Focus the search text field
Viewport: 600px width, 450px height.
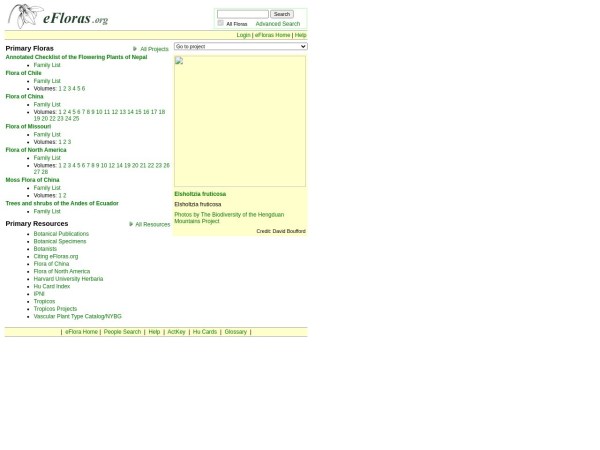click(x=242, y=14)
